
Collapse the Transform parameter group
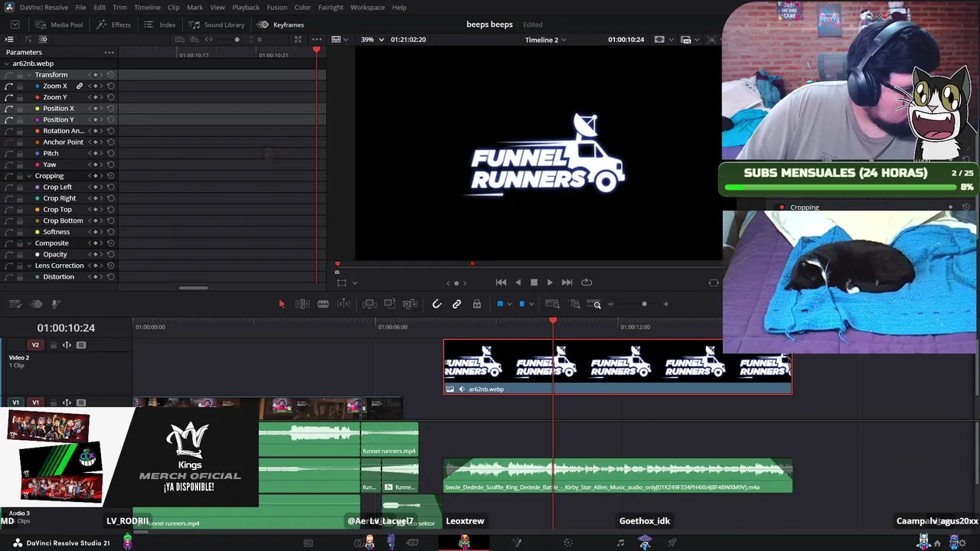(29, 75)
